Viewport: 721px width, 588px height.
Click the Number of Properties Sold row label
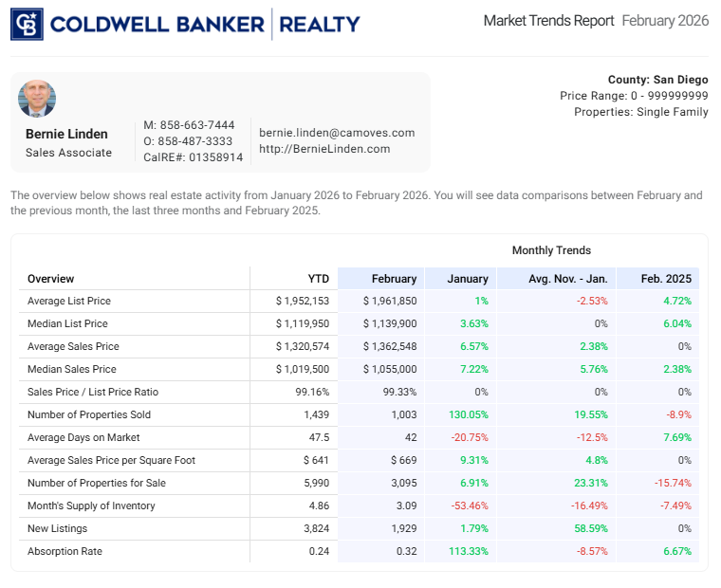click(x=89, y=415)
